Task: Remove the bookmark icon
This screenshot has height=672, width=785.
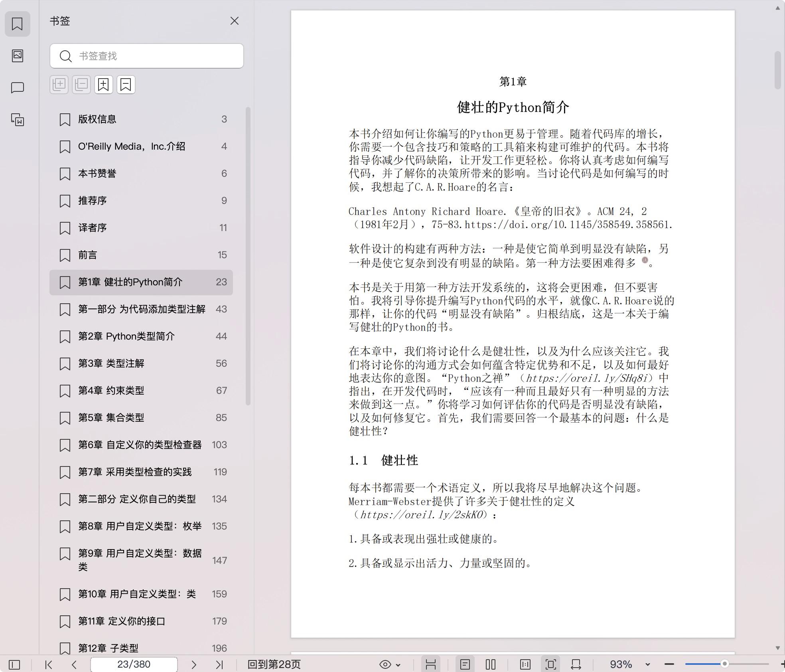Action: 126,85
